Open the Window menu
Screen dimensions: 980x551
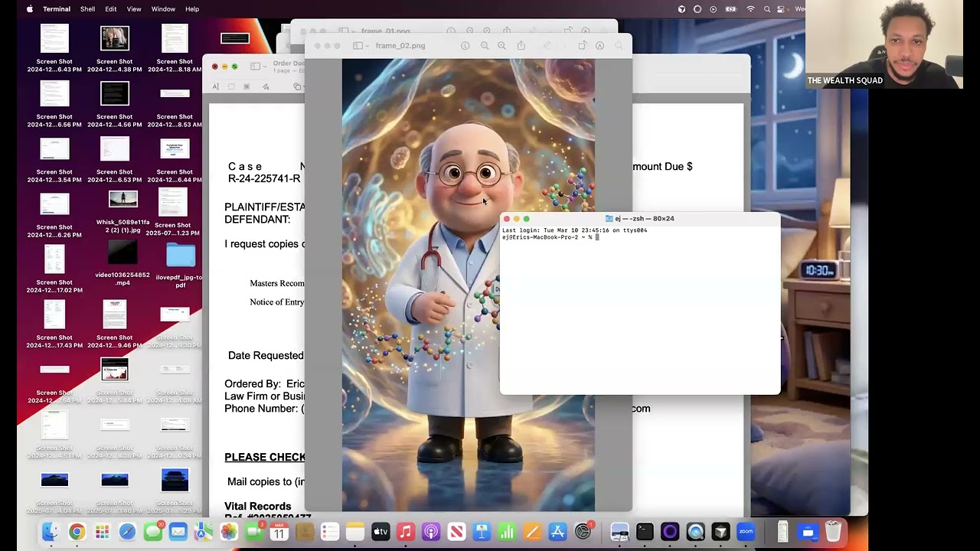(x=163, y=9)
